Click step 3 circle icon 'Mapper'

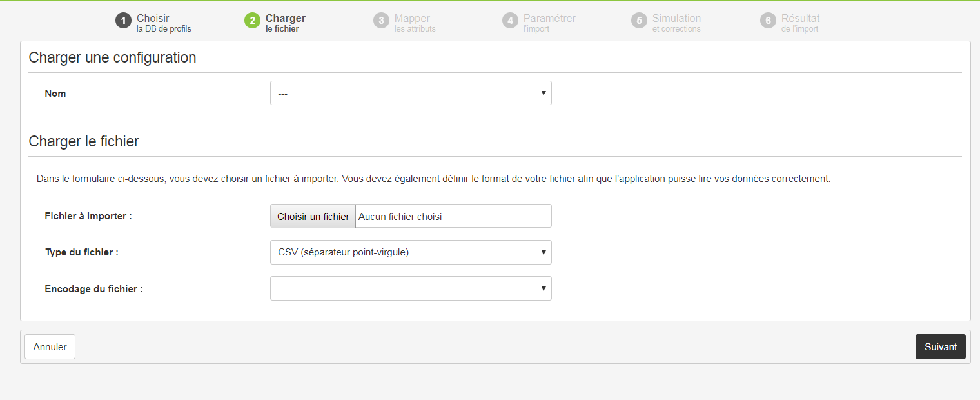[x=381, y=21]
